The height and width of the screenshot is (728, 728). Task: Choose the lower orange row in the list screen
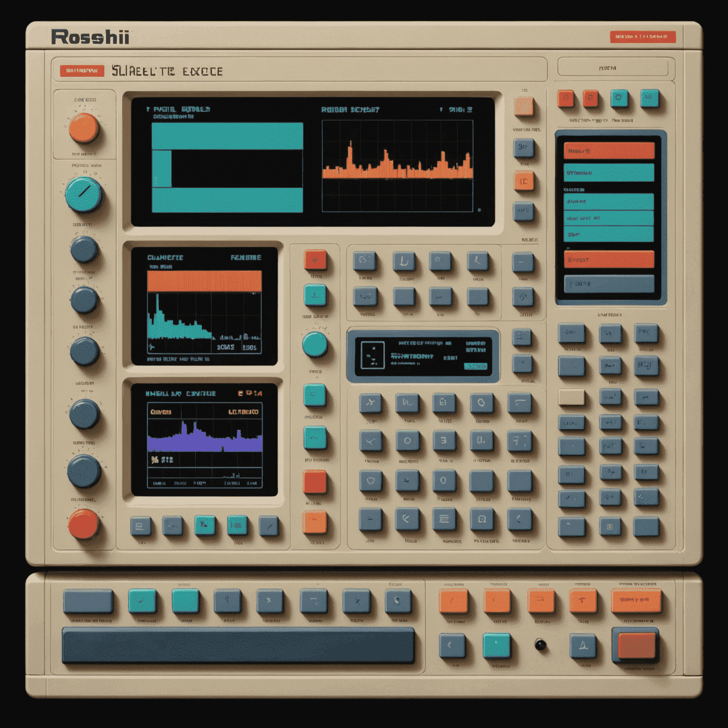[609, 259]
